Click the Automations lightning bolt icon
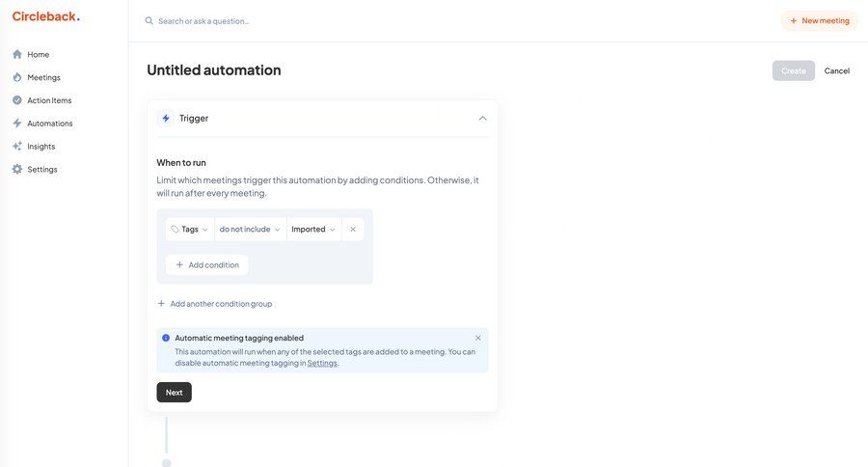 click(17, 124)
